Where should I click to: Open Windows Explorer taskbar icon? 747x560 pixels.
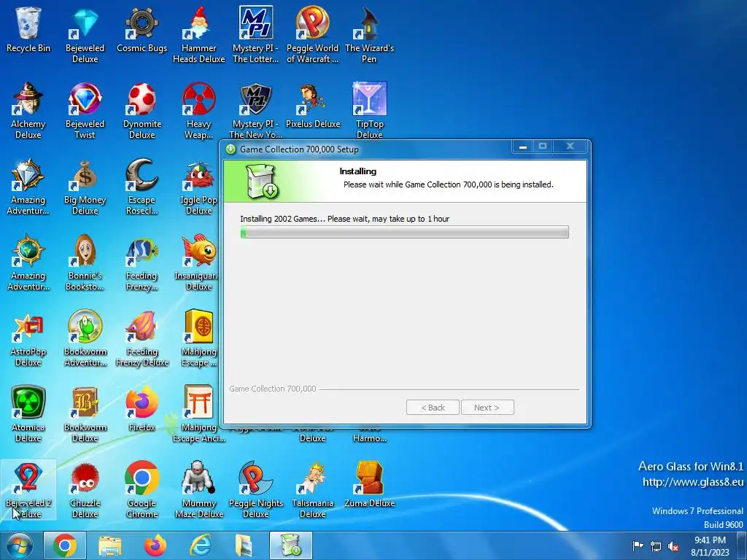pos(110,545)
